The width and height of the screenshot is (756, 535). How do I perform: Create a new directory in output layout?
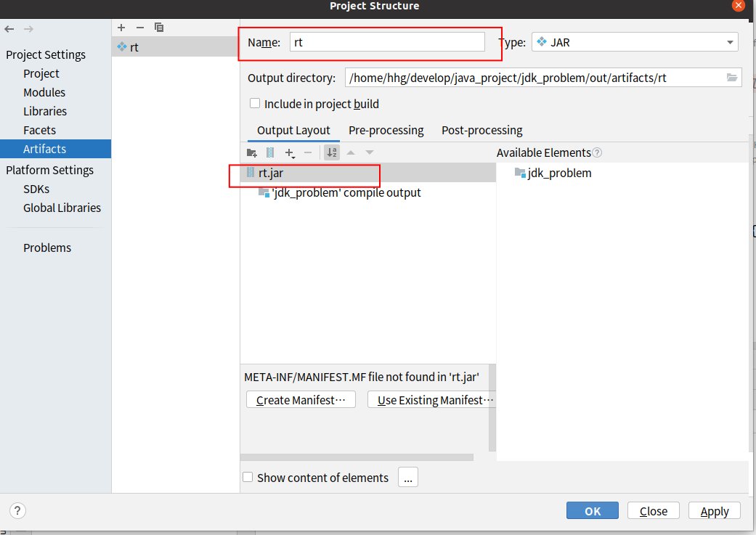[251, 152]
